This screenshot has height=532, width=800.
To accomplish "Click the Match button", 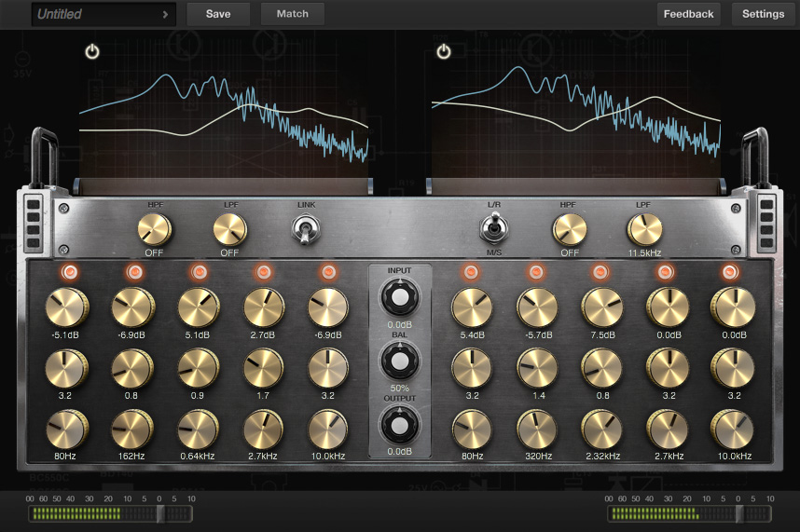I will tap(293, 14).
